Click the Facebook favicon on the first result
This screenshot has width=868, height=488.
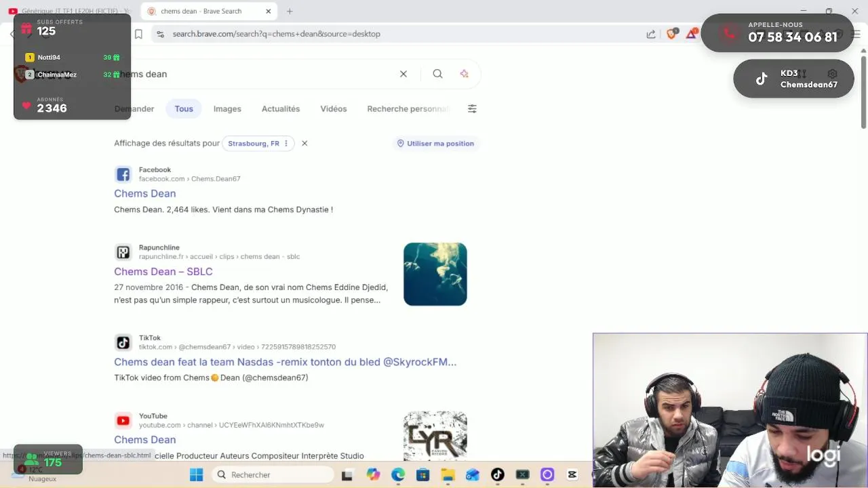[x=123, y=174]
